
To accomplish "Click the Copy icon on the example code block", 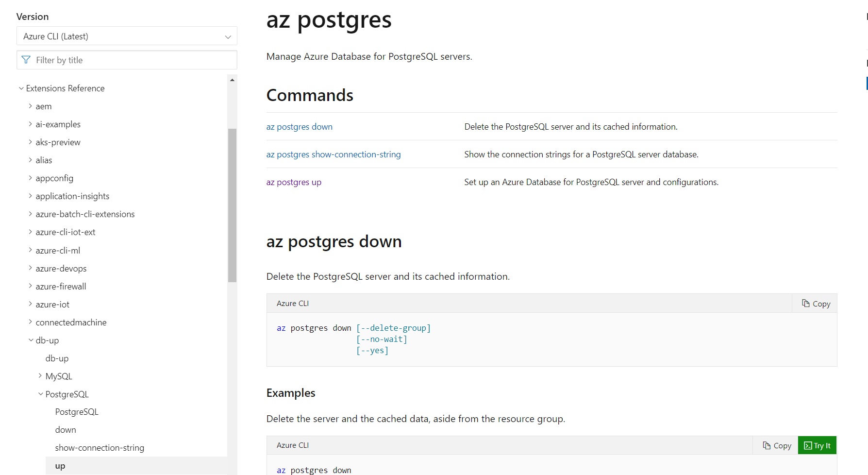I will coord(776,445).
